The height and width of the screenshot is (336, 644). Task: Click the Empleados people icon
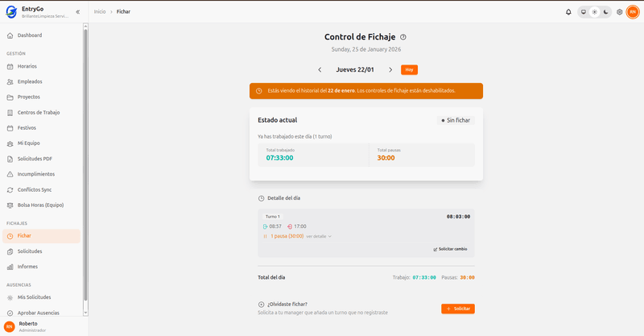(x=10, y=82)
